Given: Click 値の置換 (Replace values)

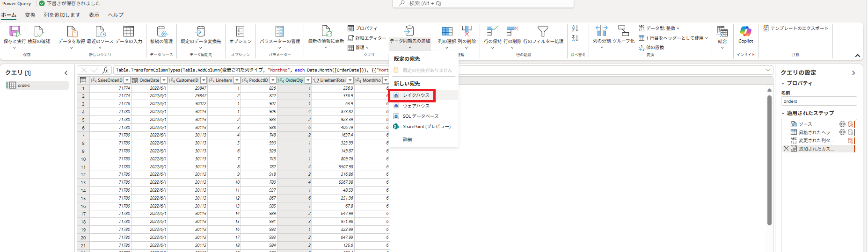Looking at the screenshot, I should tap(651, 48).
